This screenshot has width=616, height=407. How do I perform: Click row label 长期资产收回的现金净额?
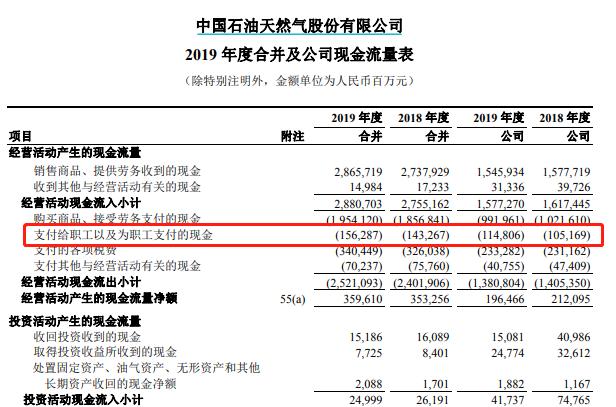(x=111, y=383)
